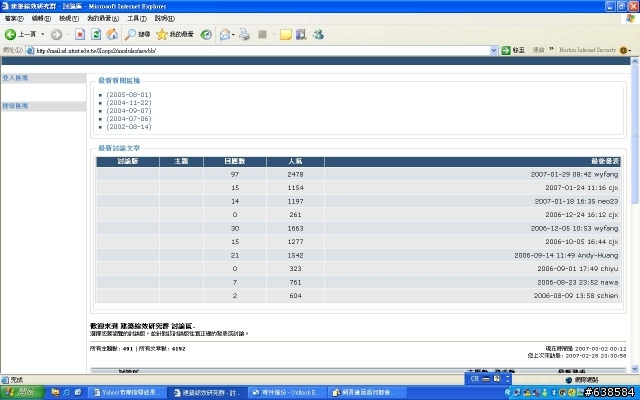
Task: Click popularity value 2478
Action: pos(295,174)
